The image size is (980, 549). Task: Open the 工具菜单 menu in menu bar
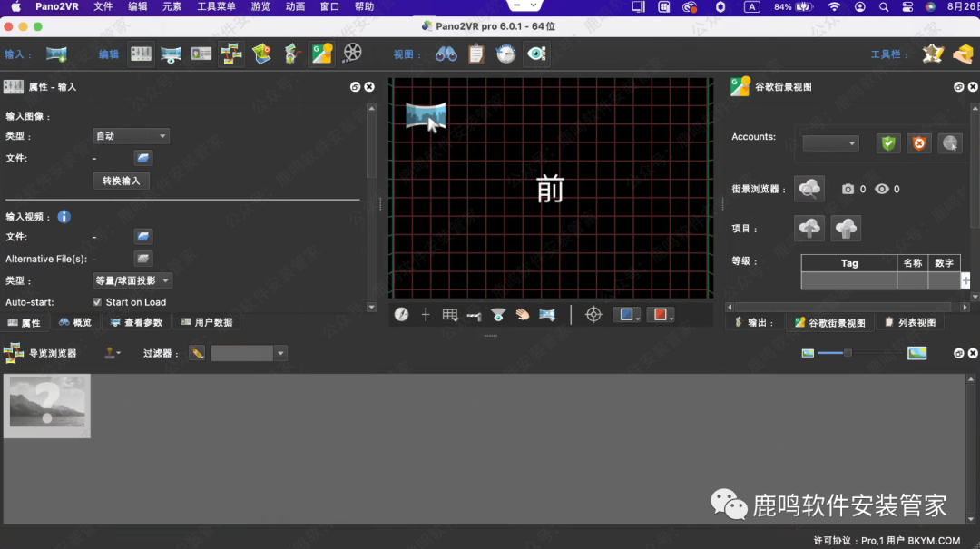click(216, 6)
